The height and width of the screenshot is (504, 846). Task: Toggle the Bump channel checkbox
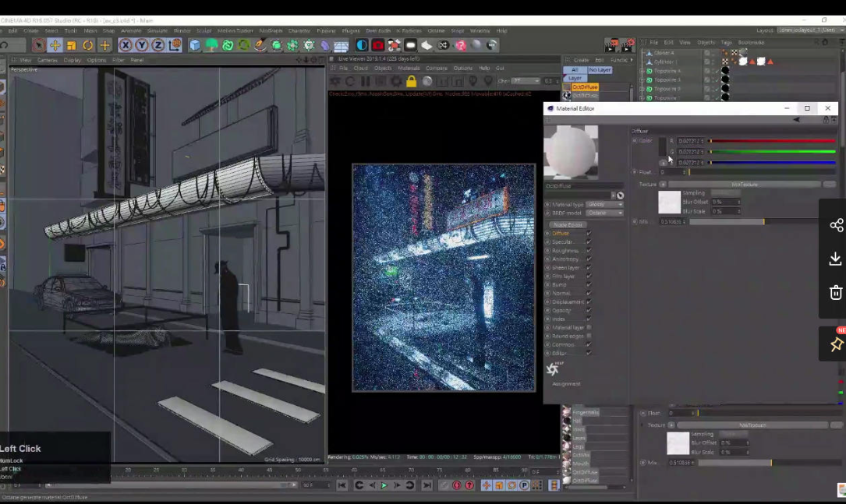[589, 284]
